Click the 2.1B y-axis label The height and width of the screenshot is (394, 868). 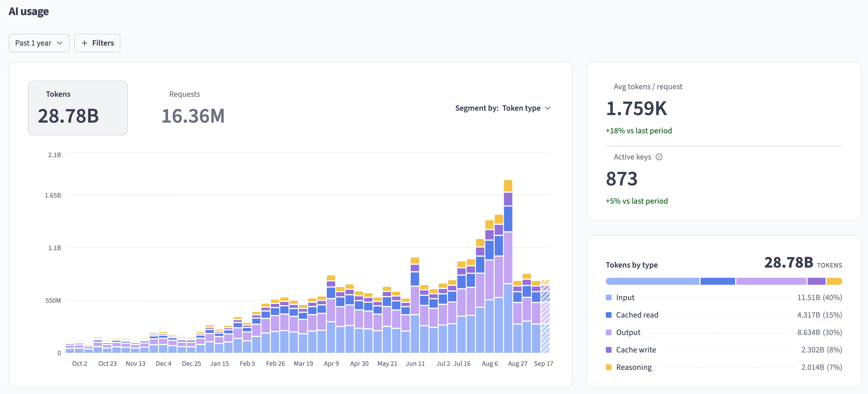point(55,155)
